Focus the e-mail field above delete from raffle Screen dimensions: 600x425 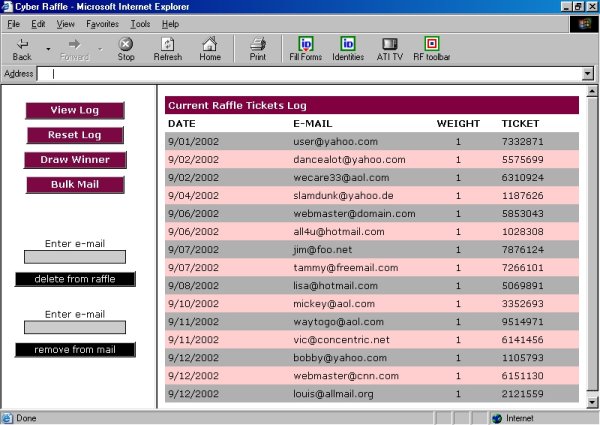click(75, 257)
